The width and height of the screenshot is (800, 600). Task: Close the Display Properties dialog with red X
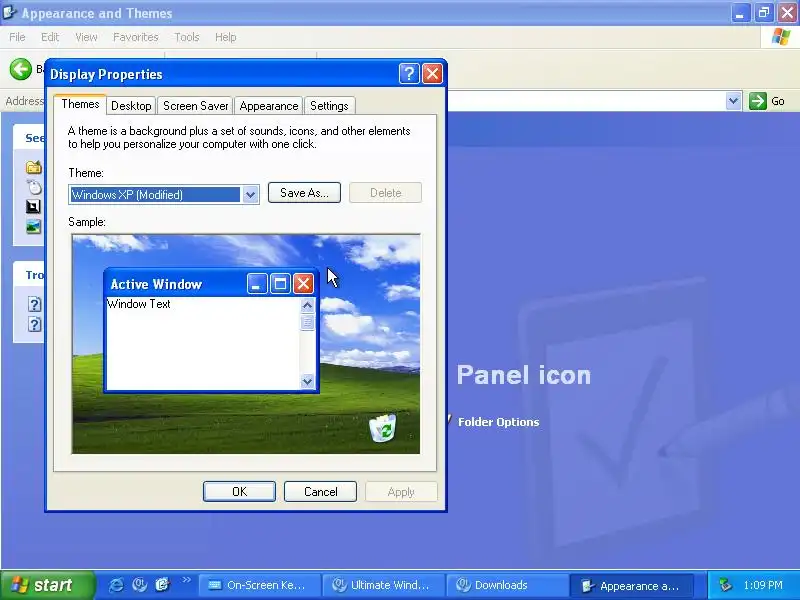coord(433,74)
